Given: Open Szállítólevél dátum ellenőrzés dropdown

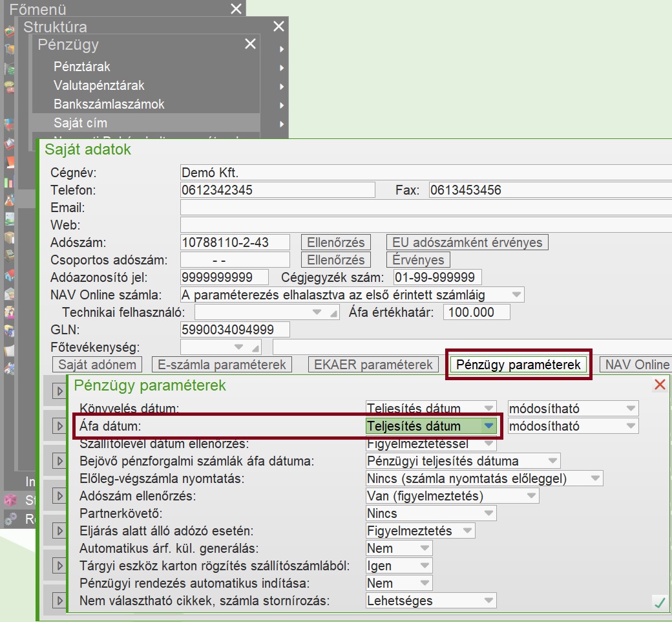Looking at the screenshot, I should [431, 444].
